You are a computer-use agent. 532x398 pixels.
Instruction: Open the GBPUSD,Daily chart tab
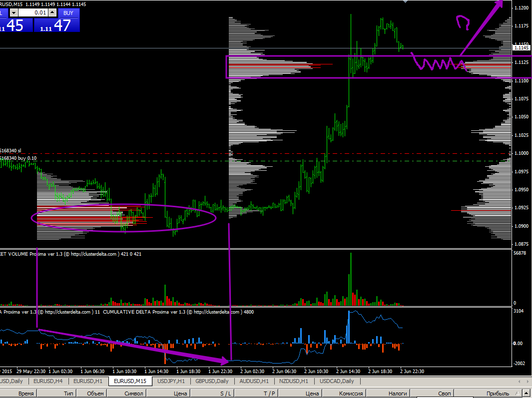coord(212,381)
